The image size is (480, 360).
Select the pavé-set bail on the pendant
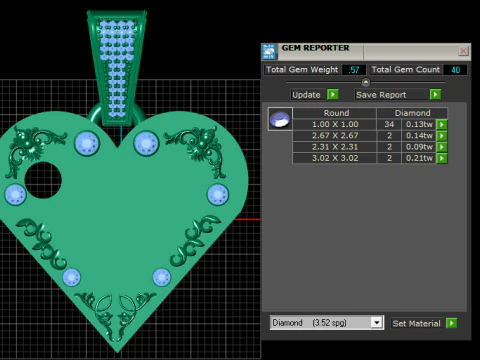[117, 67]
